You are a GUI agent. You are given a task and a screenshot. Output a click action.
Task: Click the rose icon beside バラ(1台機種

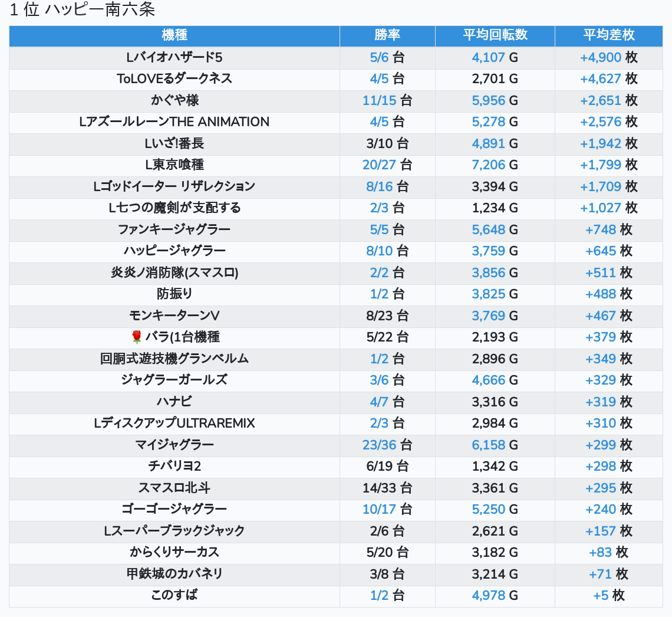point(137,337)
